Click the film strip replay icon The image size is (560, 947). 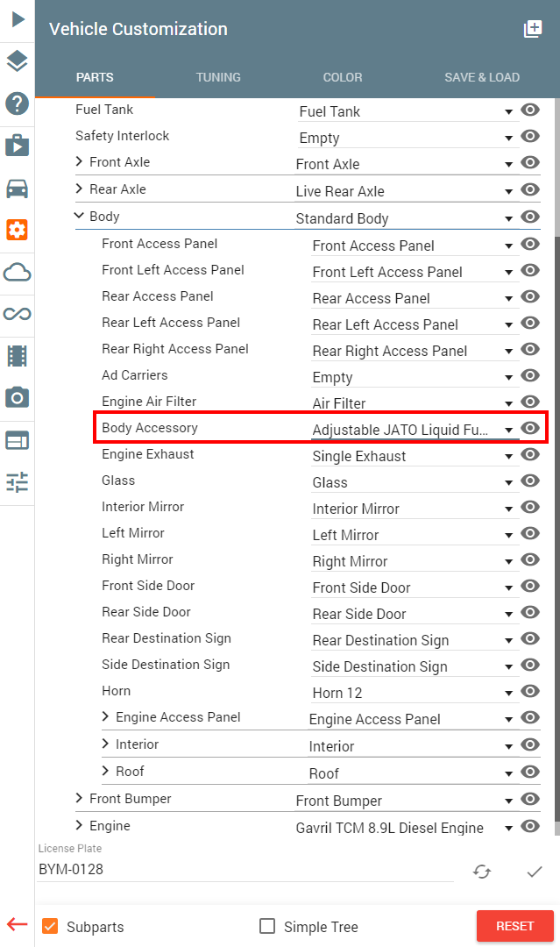tap(17, 356)
